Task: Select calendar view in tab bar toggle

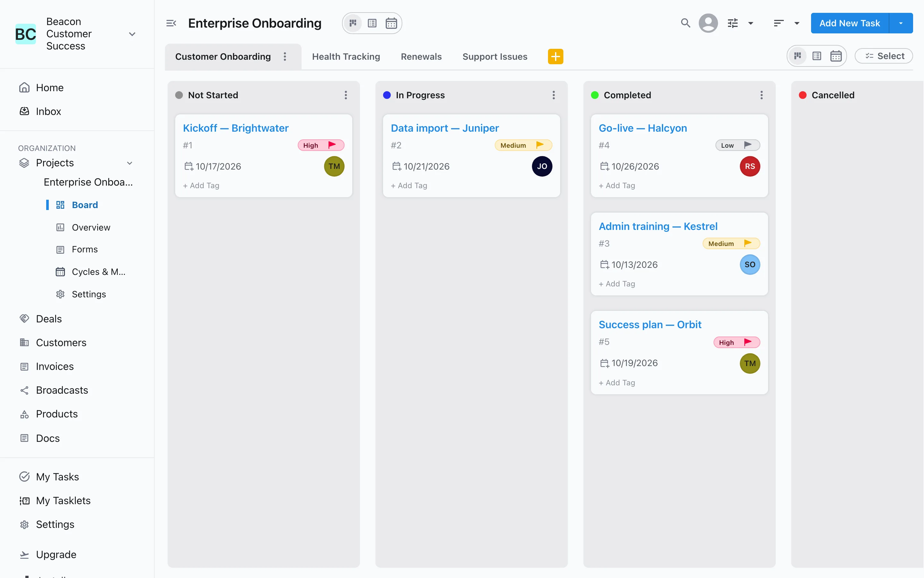Action: coord(836,56)
